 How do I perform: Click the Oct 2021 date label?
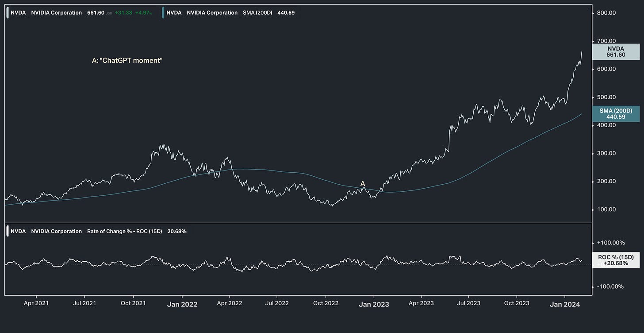(x=133, y=303)
